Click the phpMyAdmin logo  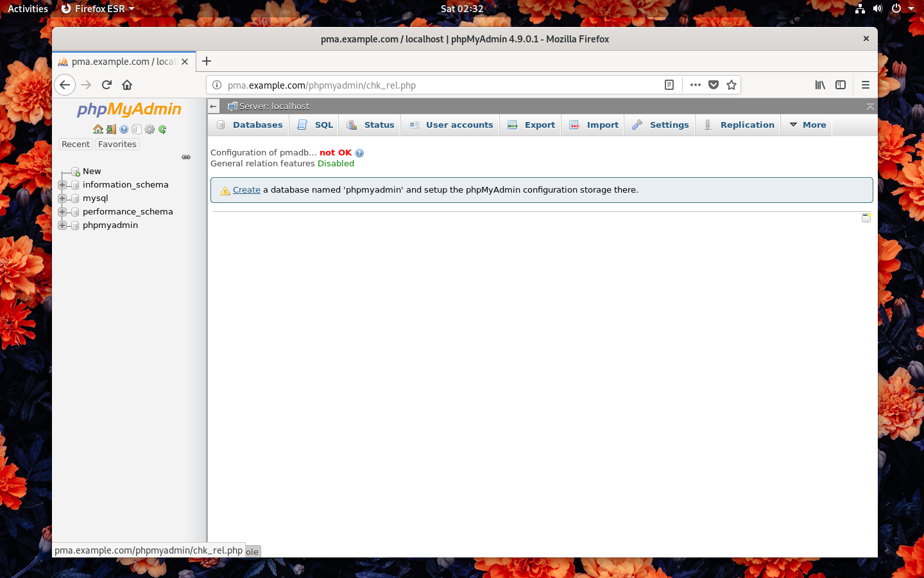(130, 109)
